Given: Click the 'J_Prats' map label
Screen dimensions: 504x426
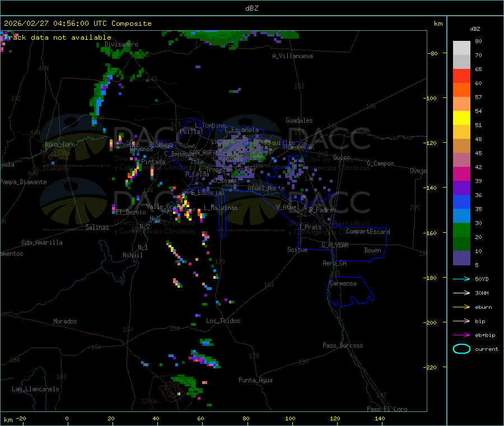Looking at the screenshot, I should pos(310,227).
